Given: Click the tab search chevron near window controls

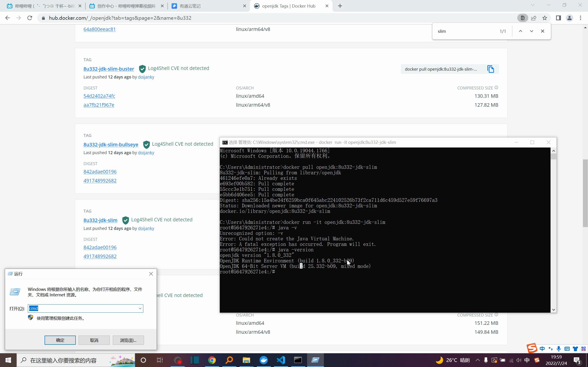Looking at the screenshot, I should coord(533,5).
